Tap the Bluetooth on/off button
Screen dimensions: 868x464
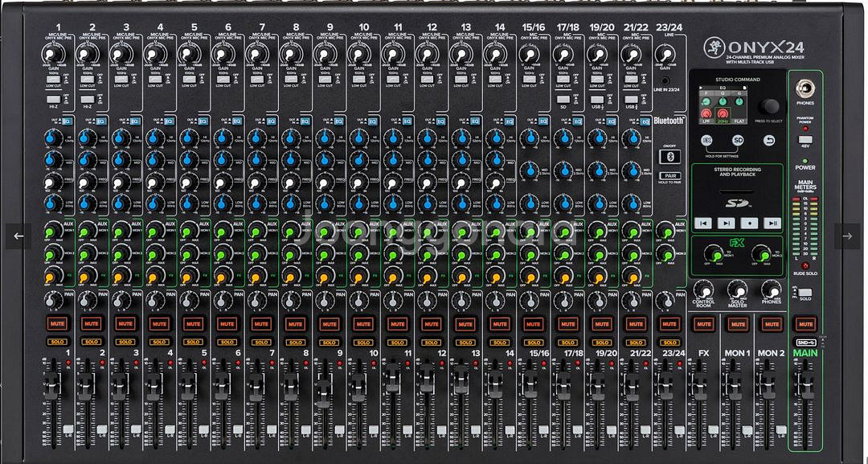(669, 156)
